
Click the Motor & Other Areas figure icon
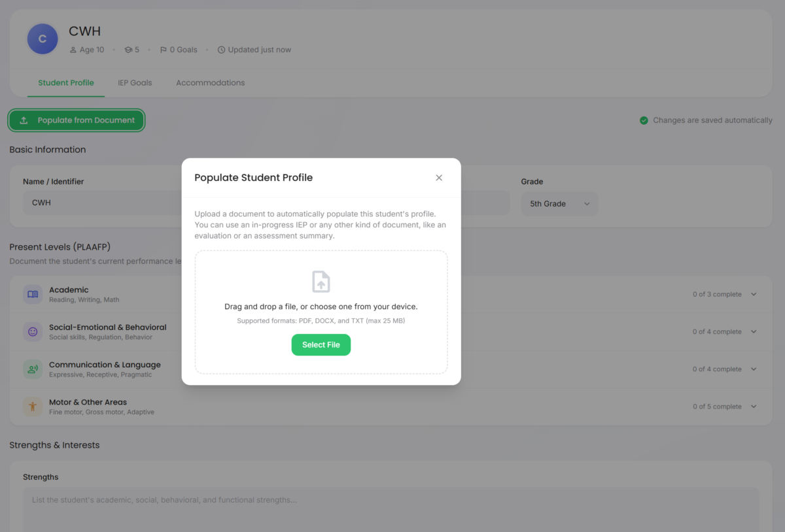pos(33,407)
